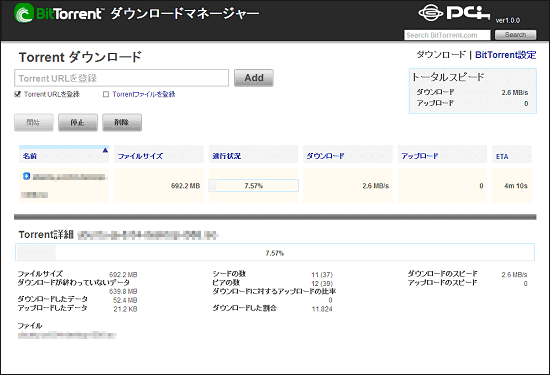Image resolution: width=550 pixels, height=375 pixels.
Task: Click the PCi brand logo
Action: tap(454, 13)
